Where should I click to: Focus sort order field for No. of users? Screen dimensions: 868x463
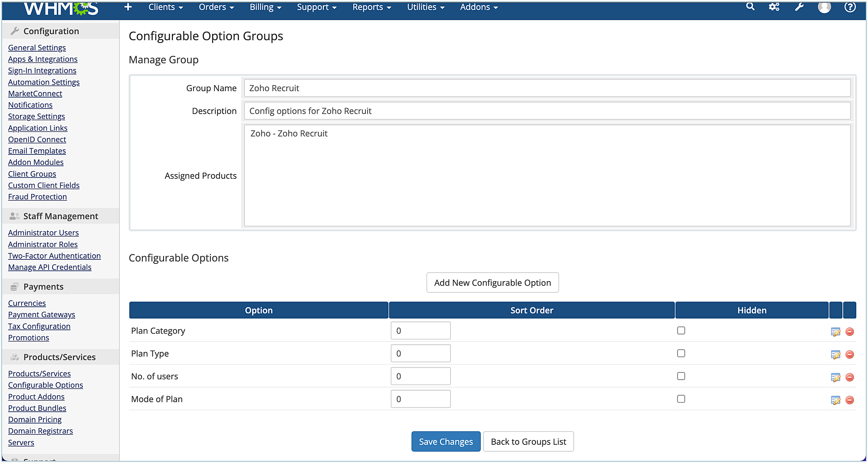pos(421,376)
